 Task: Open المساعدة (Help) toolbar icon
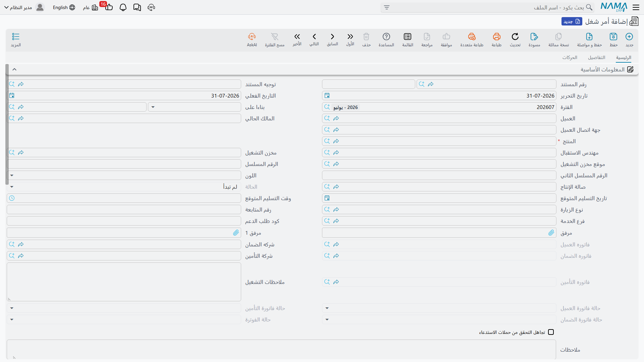[x=386, y=37]
